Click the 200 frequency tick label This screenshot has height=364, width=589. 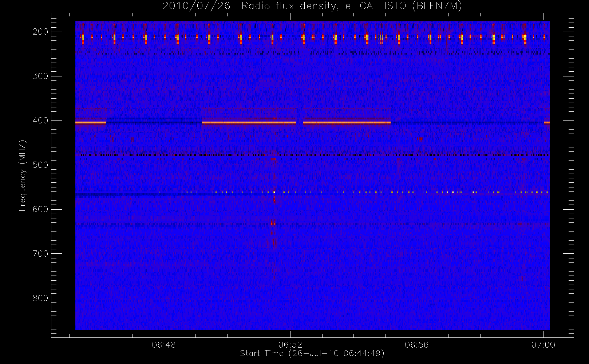coord(40,32)
